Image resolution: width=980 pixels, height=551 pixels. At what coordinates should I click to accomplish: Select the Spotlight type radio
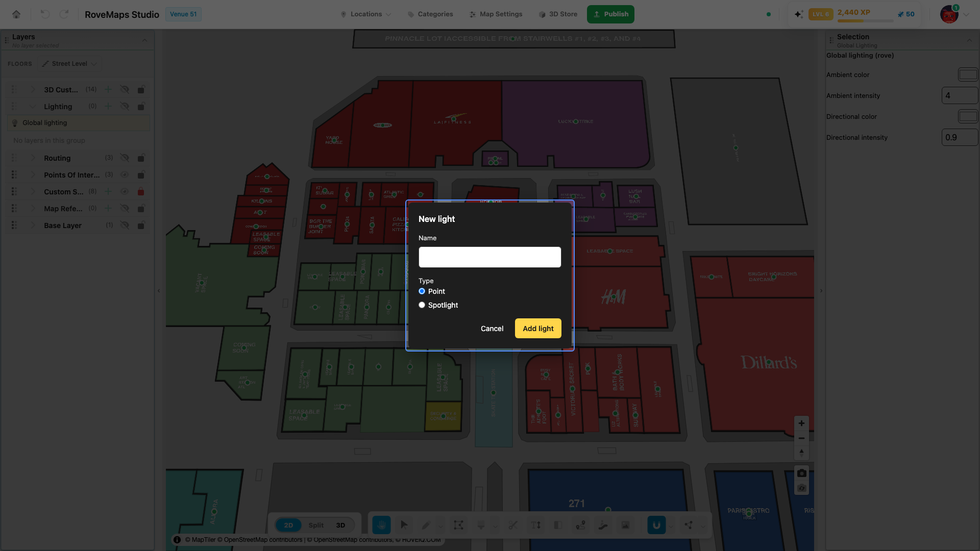click(422, 305)
